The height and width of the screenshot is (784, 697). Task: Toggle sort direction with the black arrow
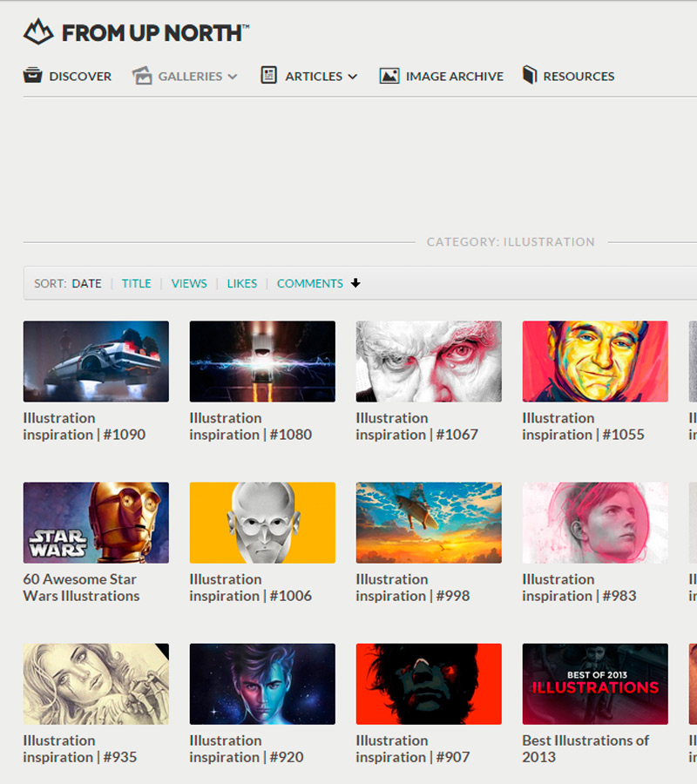point(355,283)
